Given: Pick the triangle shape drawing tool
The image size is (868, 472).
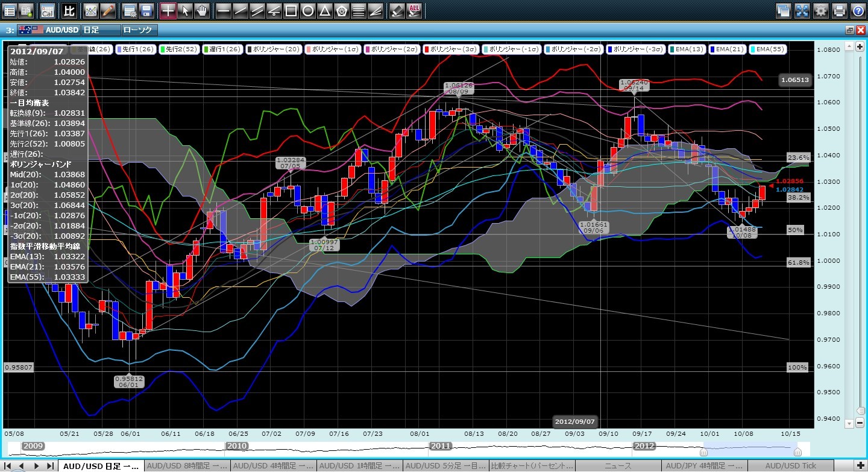Looking at the screenshot, I should click(324, 10).
